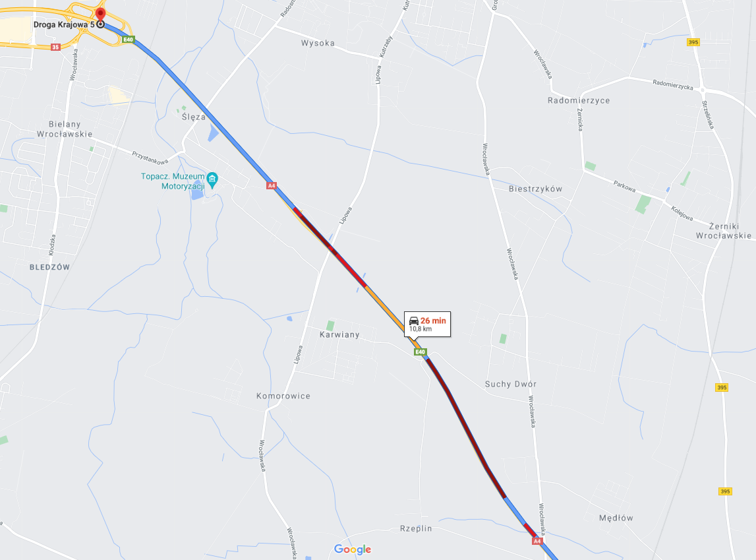Click the red destination pin at Droga Krajowa 5
756x560 pixels.
tap(100, 16)
